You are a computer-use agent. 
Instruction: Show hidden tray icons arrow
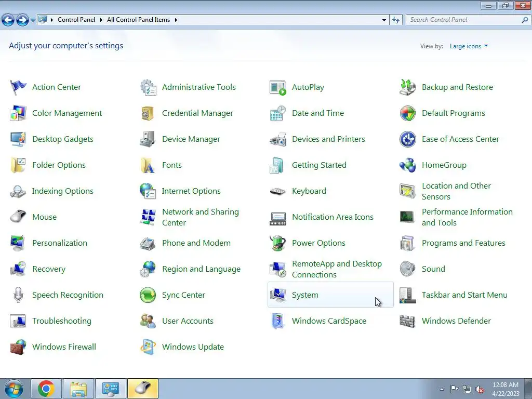tap(442, 389)
